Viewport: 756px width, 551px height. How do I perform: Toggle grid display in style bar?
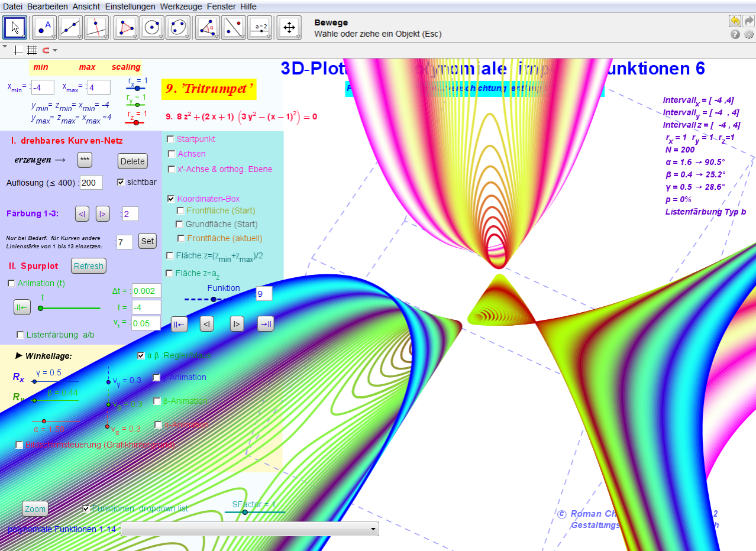pyautogui.click(x=32, y=50)
